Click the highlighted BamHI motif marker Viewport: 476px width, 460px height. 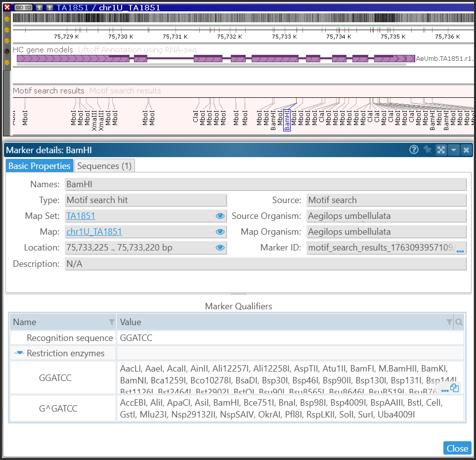(287, 121)
